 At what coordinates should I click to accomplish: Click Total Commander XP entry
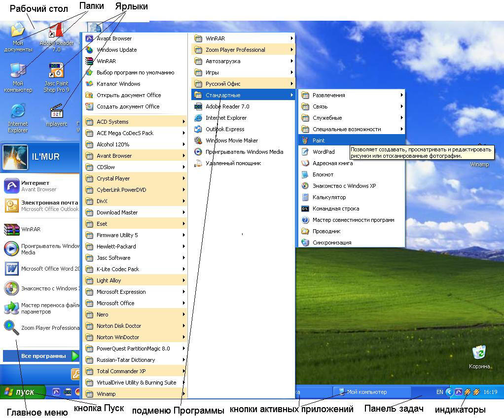tap(135, 371)
